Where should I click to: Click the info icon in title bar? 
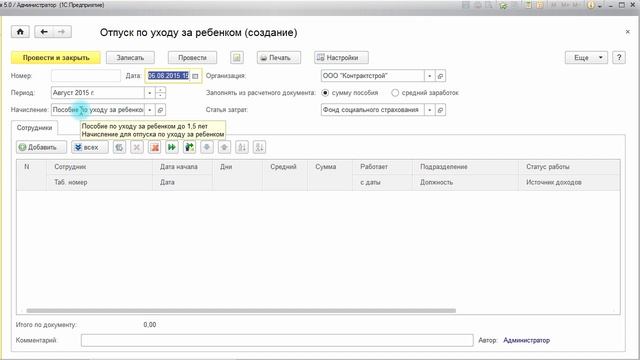pos(591,5)
